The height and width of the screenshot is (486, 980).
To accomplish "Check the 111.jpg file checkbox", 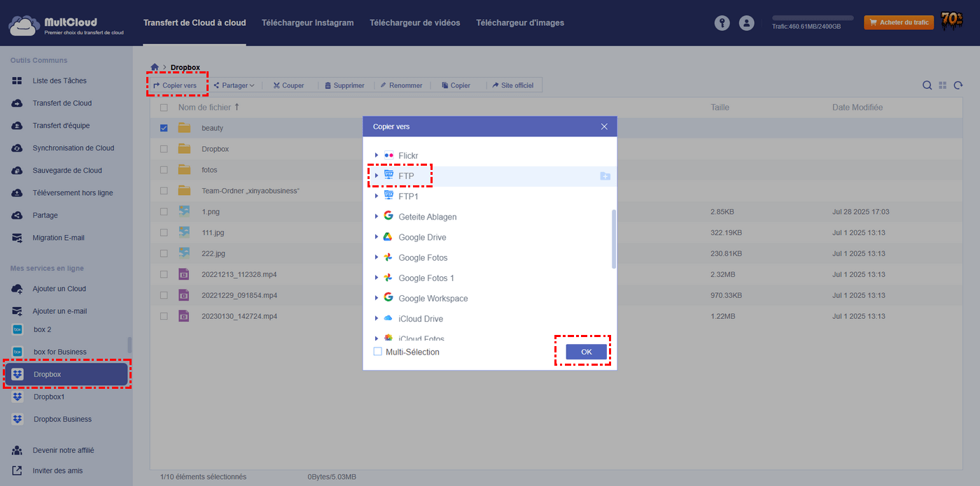I will point(164,232).
